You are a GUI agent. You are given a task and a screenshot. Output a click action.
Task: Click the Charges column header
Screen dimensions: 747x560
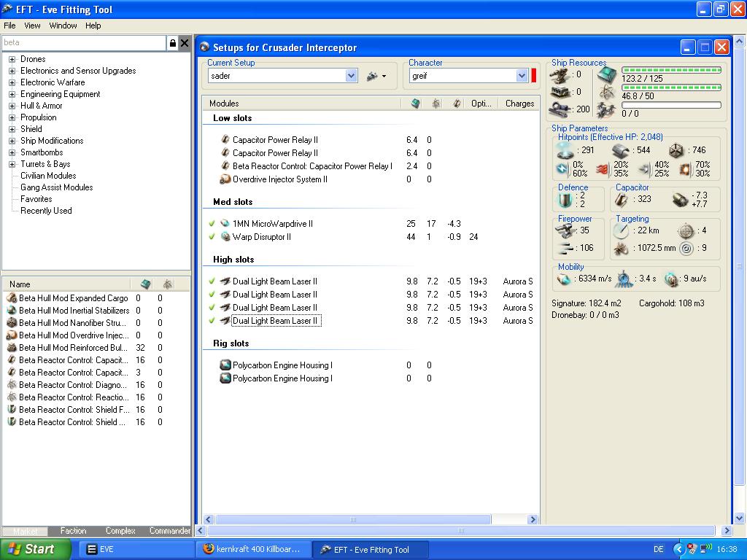click(x=519, y=104)
